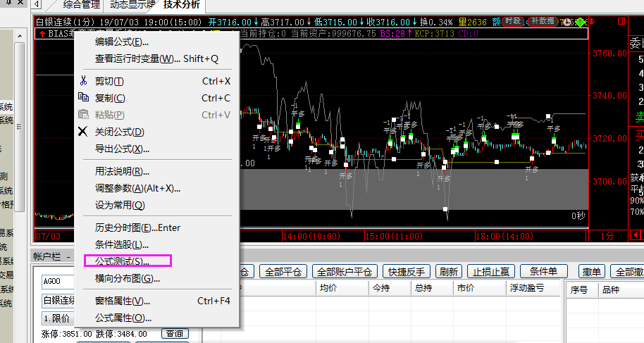
Task: Choose 编辑公式(E) from the context menu
Action: point(157,42)
